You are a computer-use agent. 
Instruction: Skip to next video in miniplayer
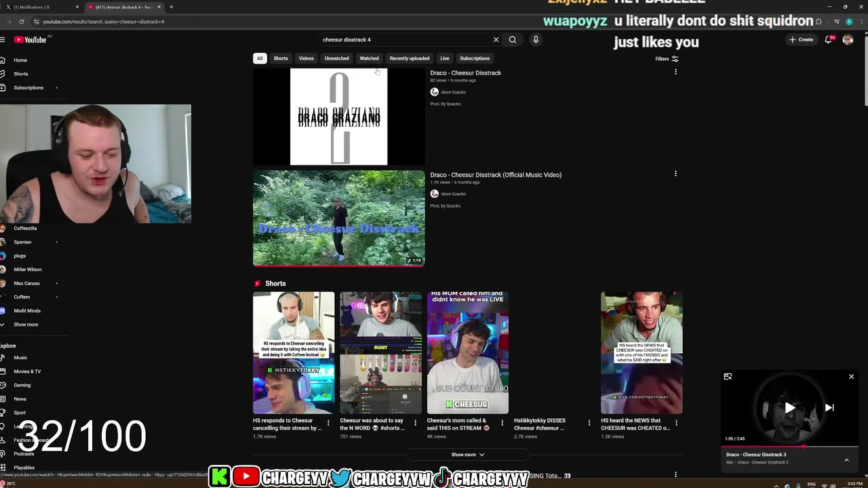pos(829,407)
